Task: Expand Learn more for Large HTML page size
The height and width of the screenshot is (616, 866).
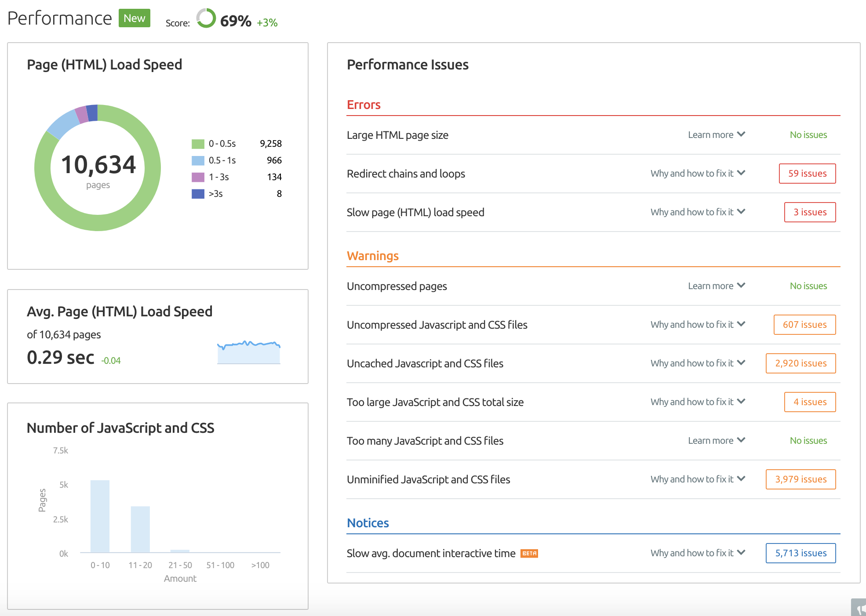Action: pos(717,135)
